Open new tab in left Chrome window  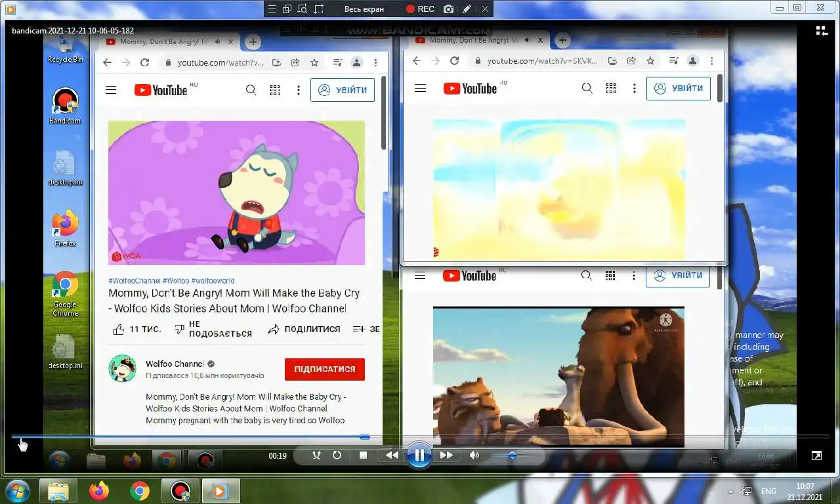(x=253, y=42)
